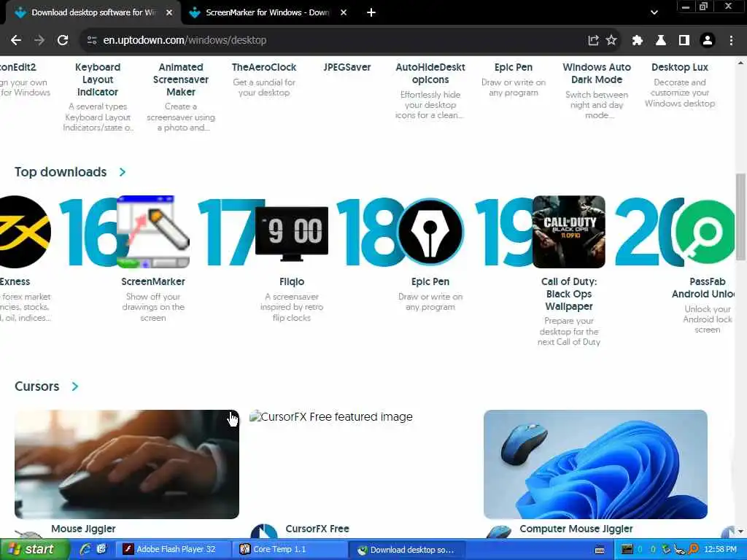Open Chrome three-dot menu
The height and width of the screenshot is (560, 747).
click(x=731, y=41)
